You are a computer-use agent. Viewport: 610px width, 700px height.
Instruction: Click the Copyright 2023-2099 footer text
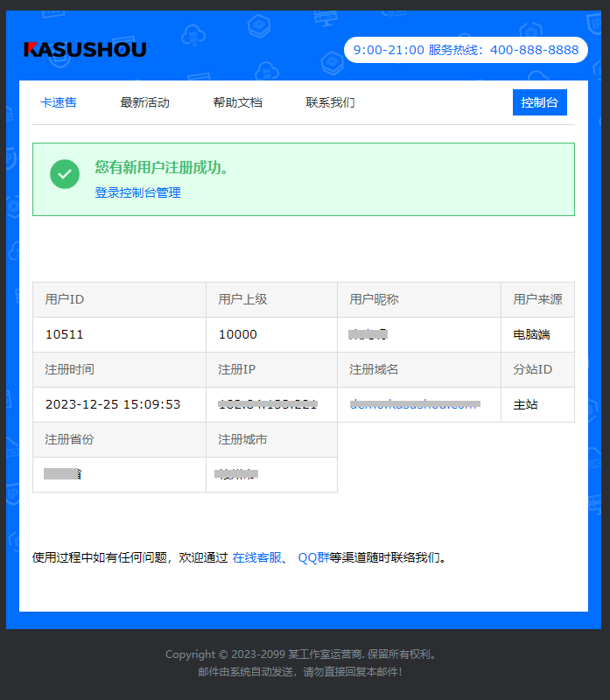pyautogui.click(x=303, y=654)
